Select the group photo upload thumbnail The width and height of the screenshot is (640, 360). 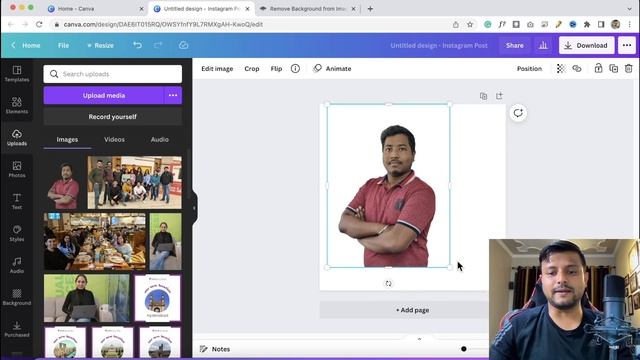click(x=135, y=182)
